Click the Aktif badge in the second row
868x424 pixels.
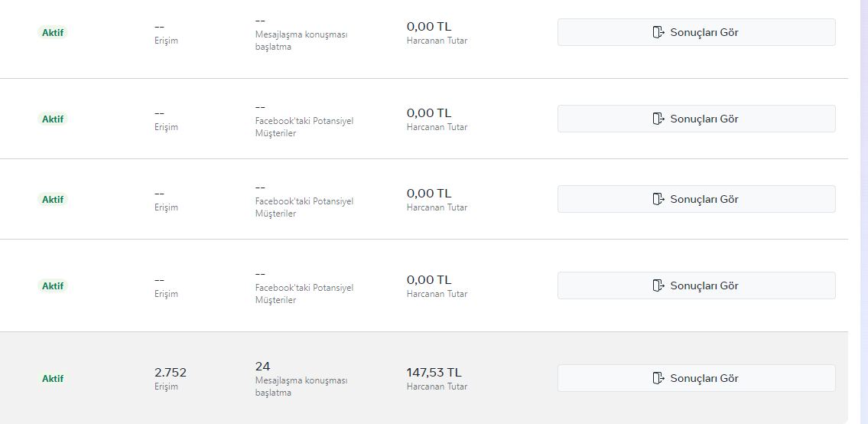[53, 119]
